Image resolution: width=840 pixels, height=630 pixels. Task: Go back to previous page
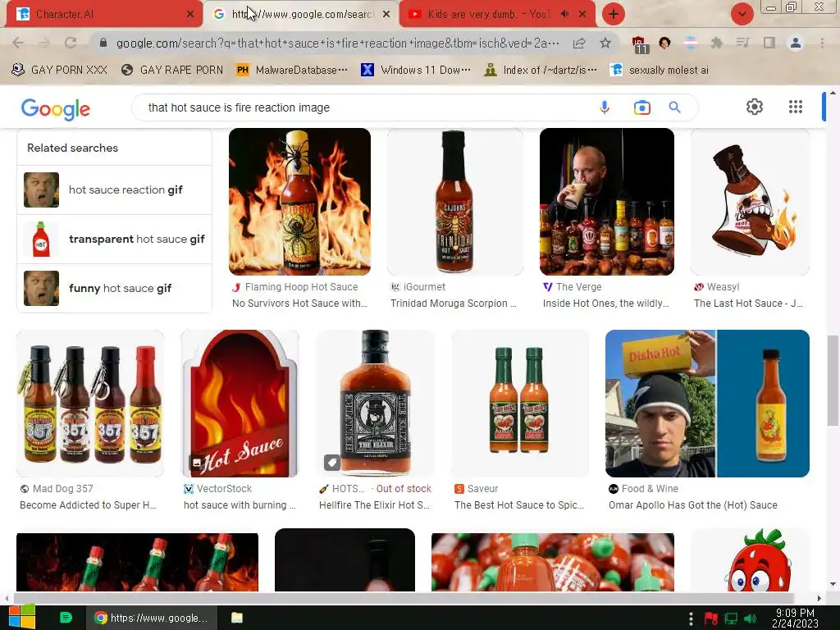[x=18, y=43]
